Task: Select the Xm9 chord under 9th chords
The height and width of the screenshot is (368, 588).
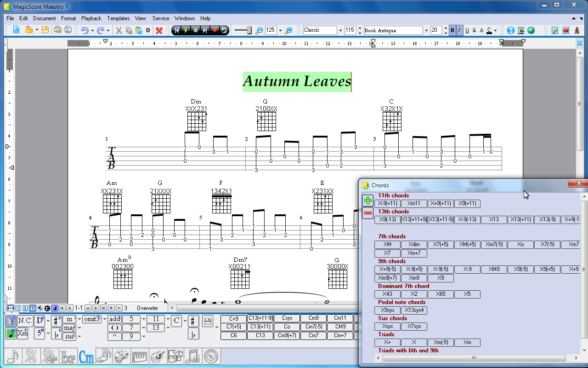Action: pos(414,278)
